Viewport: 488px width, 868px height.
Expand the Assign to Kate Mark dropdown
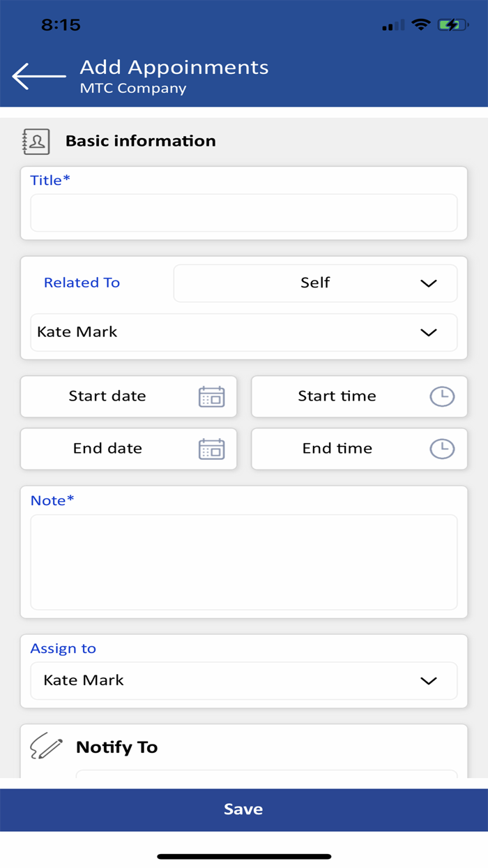244,680
